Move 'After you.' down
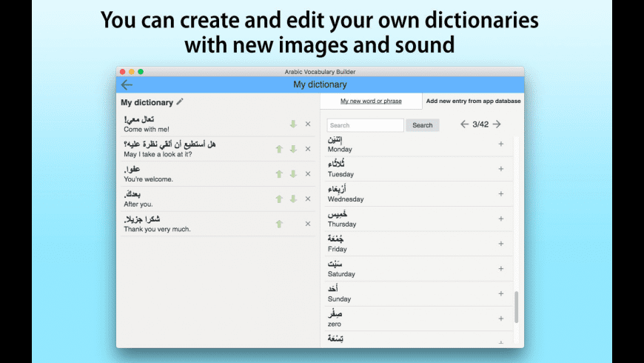 [293, 199]
